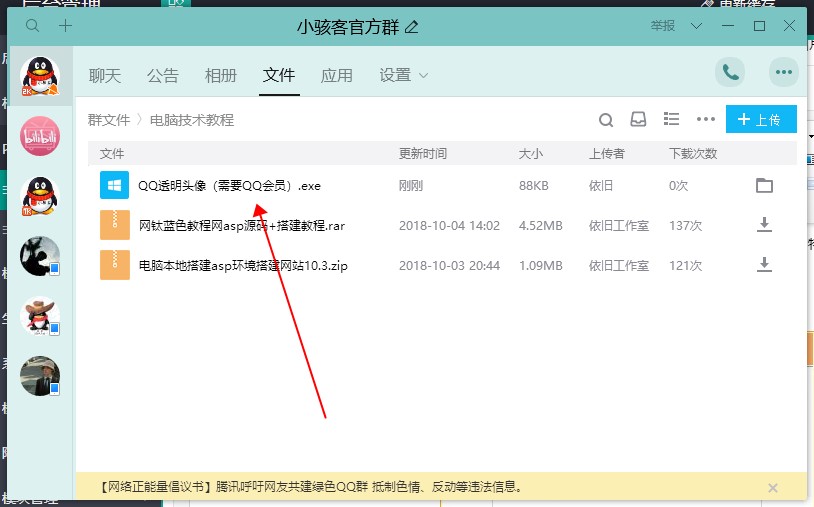This screenshot has height=507, width=814.
Task: Open the exe file's folder location
Action: tap(764, 185)
